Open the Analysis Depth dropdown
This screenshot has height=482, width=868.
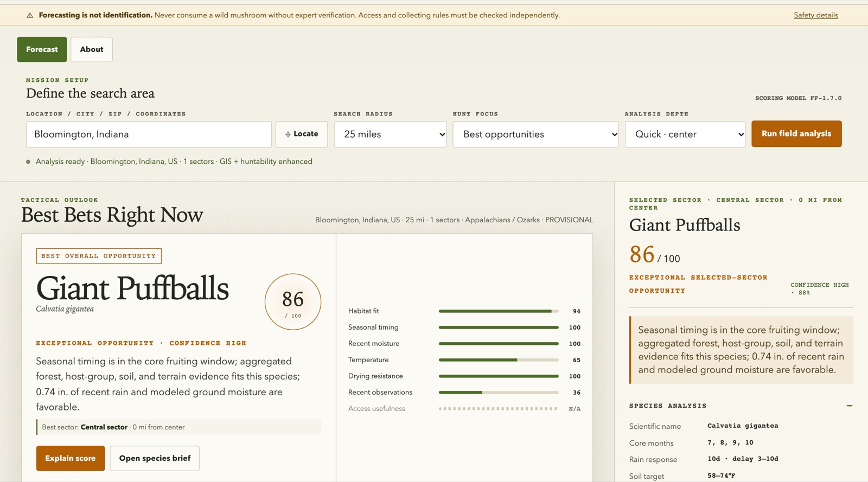[x=685, y=134]
